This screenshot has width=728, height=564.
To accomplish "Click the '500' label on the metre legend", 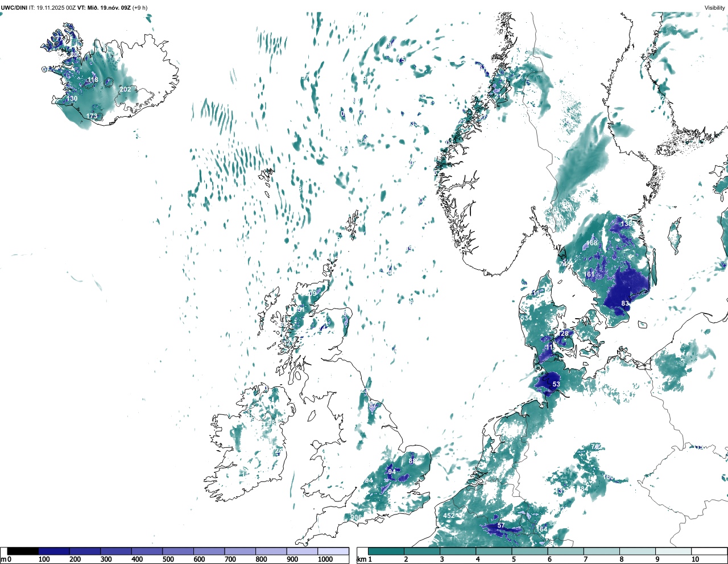I will pos(168,559).
